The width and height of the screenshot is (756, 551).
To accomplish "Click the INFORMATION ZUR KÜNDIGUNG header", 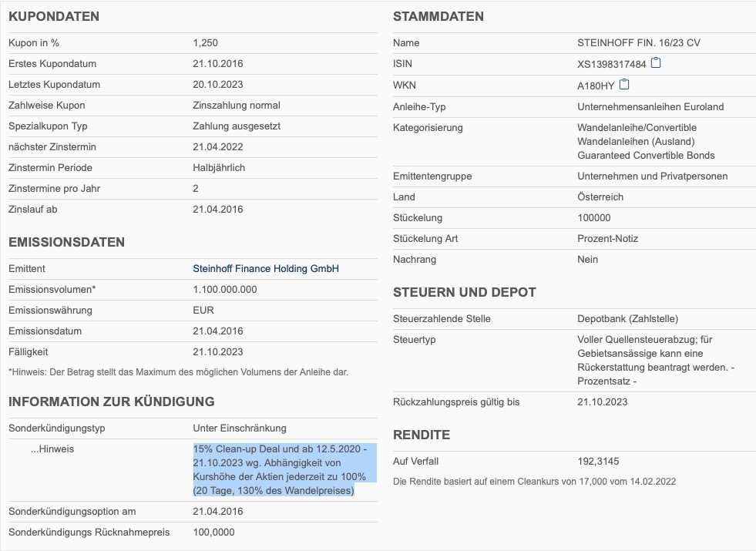I will pos(111,401).
